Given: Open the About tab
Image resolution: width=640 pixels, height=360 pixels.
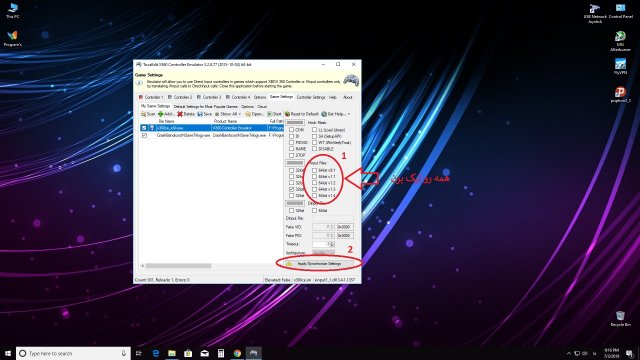Looking at the screenshot, I should pyautogui.click(x=347, y=97).
